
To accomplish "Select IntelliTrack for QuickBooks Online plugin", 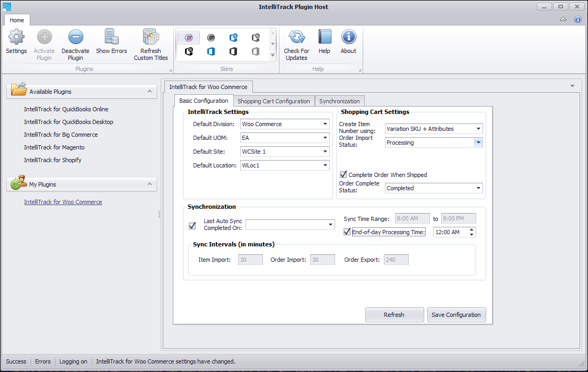I will click(x=66, y=109).
